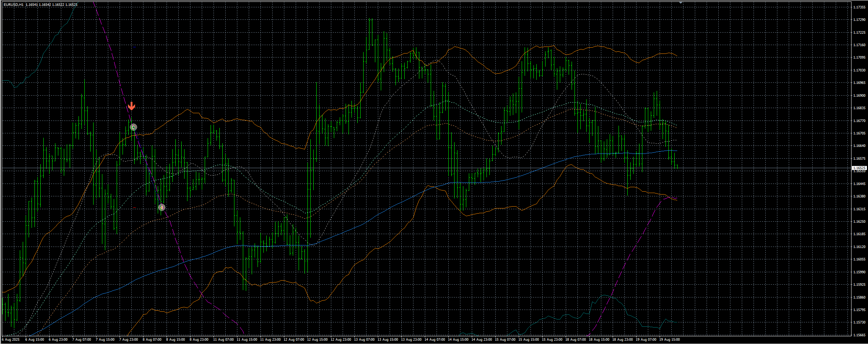Click the 1.17355 price scale label
The width and height of the screenshot is (868, 344).
(859, 7)
